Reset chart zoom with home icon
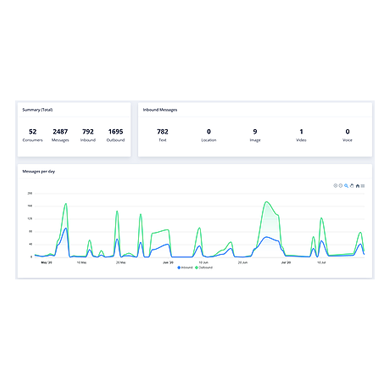This screenshot has width=389, height=379. point(357,186)
